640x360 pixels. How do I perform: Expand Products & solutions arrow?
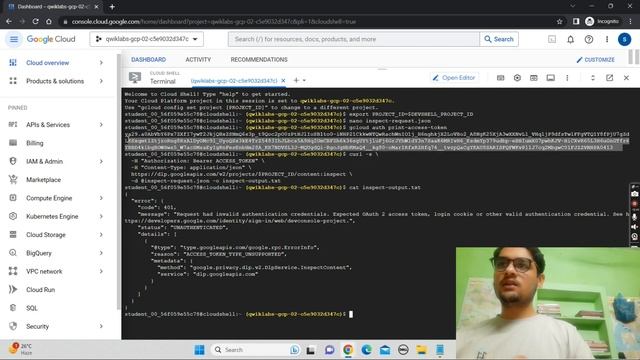tap(101, 81)
